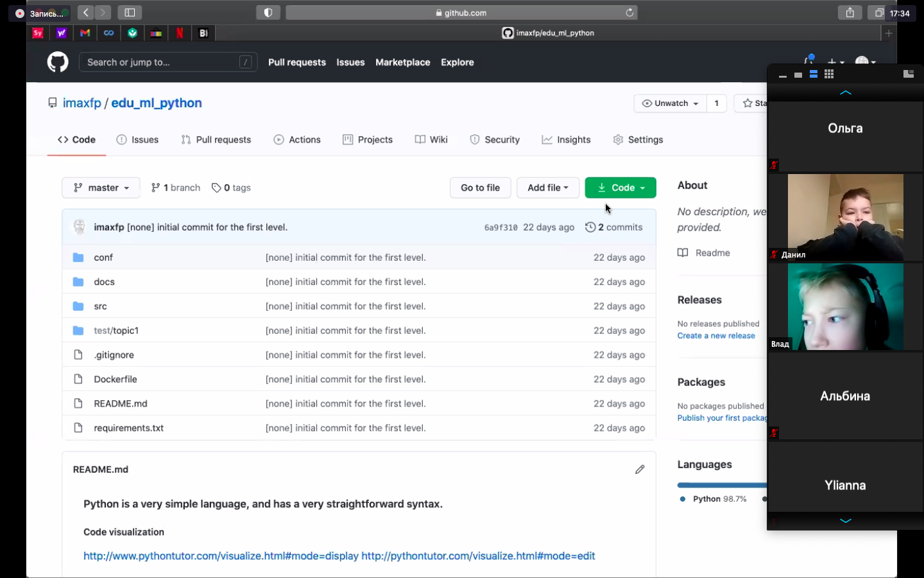The image size is (924, 578).
Task: Open the repository Settings tab
Action: [x=638, y=139]
